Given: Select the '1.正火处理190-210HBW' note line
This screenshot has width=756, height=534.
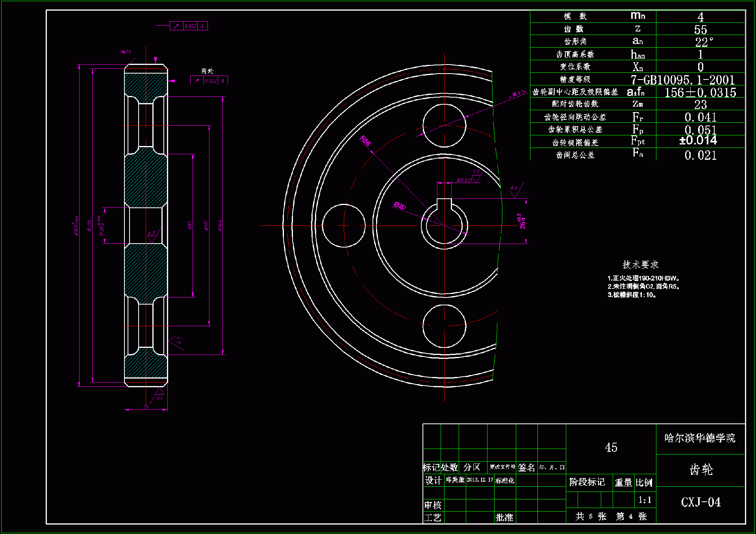Looking at the screenshot, I should pos(643,278).
